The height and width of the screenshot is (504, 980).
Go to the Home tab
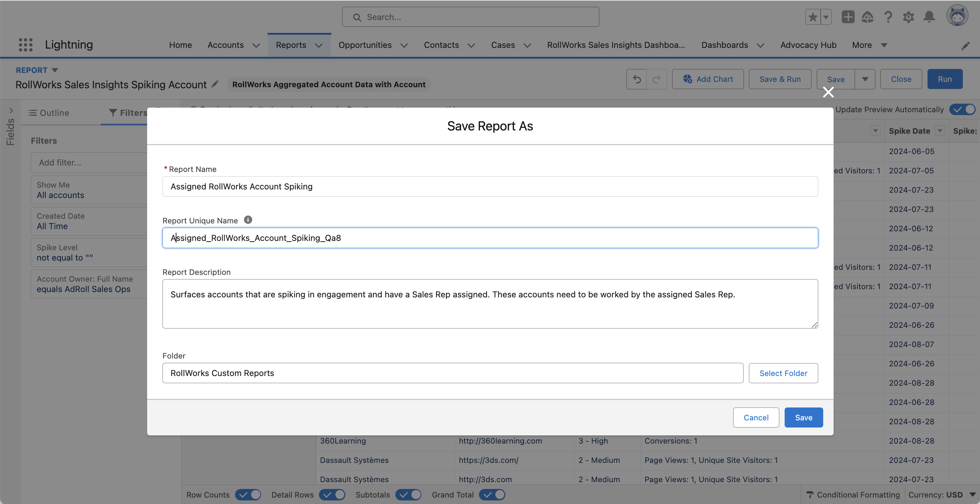[x=180, y=45]
